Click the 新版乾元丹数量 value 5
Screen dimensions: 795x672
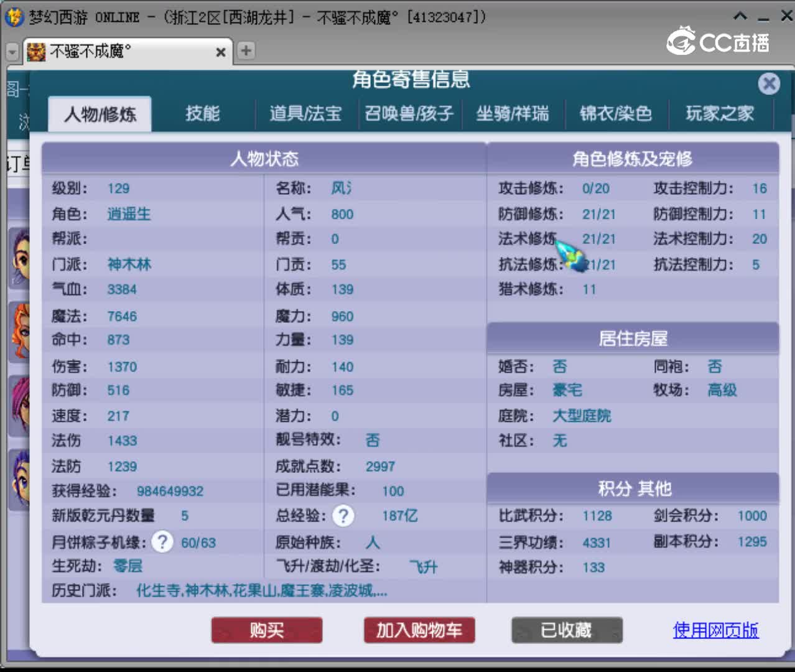185,516
